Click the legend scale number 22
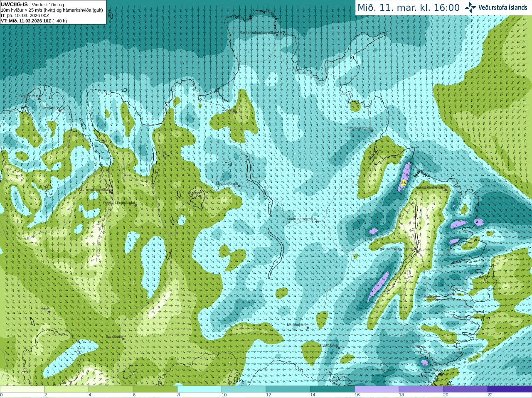The height and width of the screenshot is (398, 532). click(490, 395)
